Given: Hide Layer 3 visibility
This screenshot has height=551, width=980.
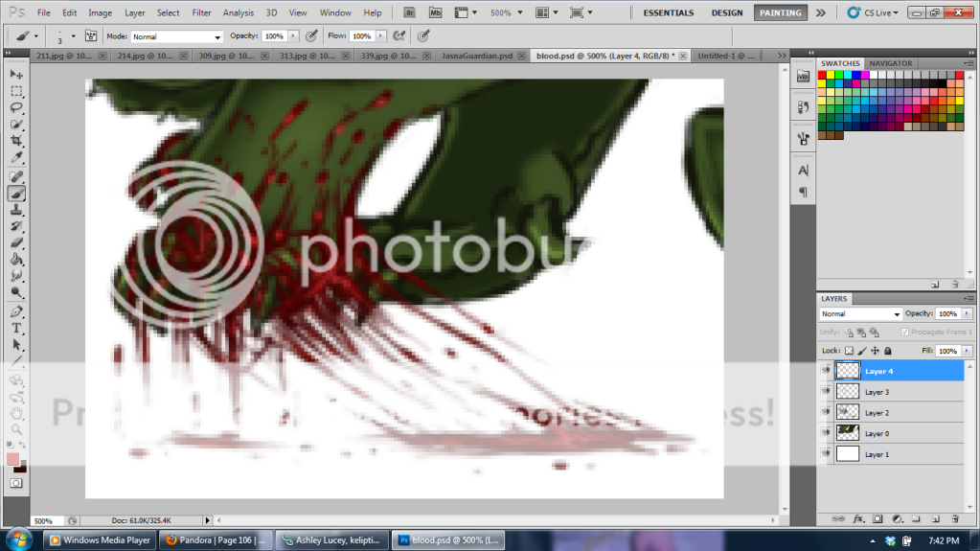Looking at the screenshot, I should [826, 392].
